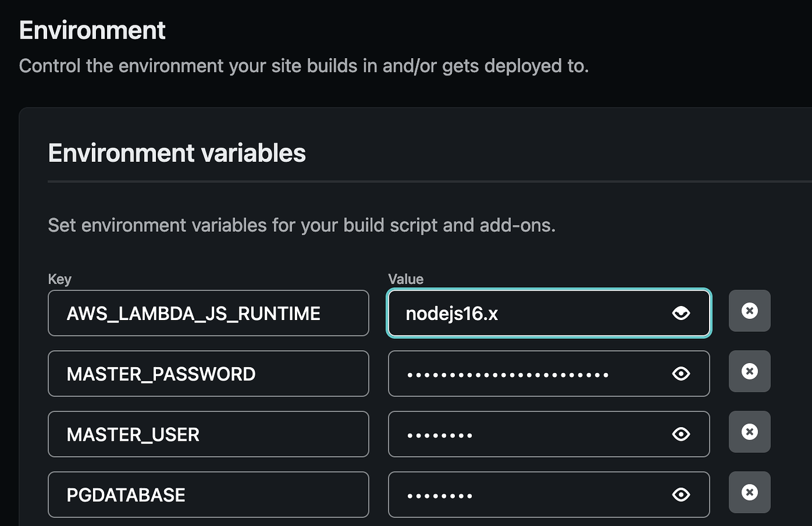Click the Environment variables section heading
This screenshot has height=526, width=812.
click(x=177, y=153)
